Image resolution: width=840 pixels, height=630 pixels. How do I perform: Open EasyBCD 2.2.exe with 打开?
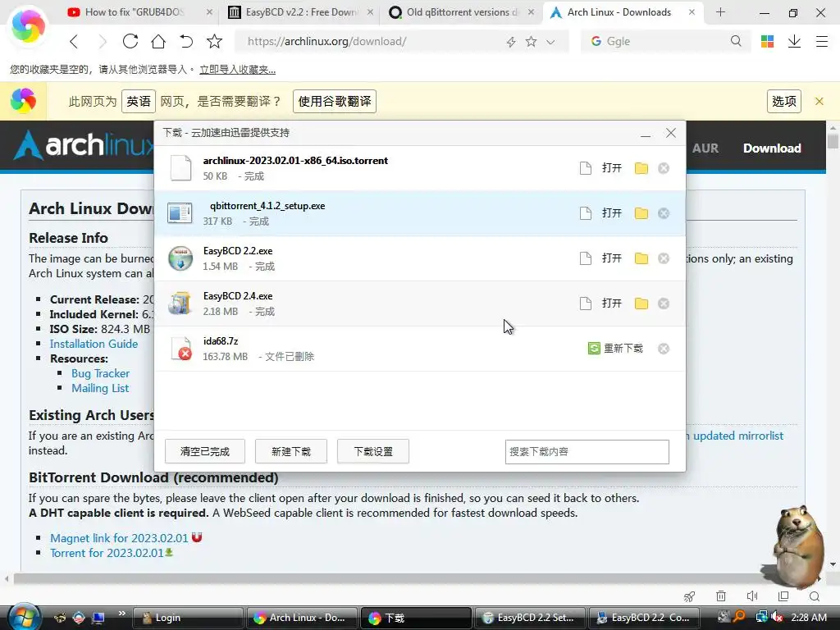tap(611, 258)
